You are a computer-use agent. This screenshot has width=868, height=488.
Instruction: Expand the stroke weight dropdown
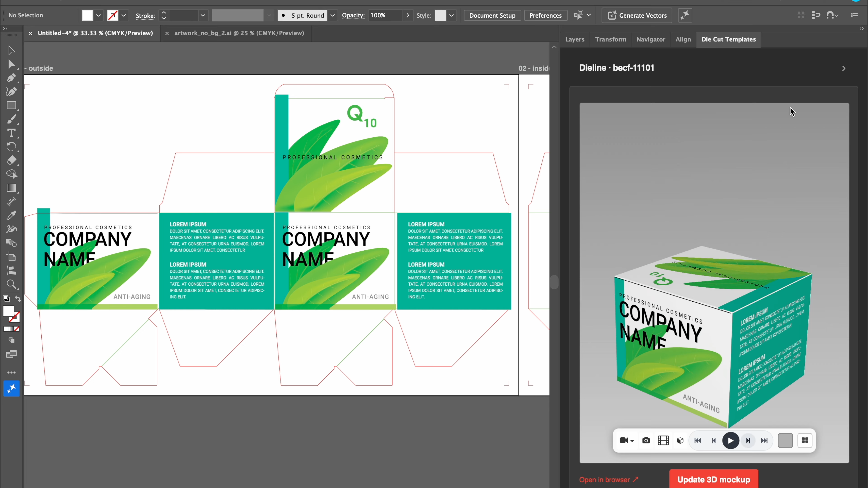(203, 16)
